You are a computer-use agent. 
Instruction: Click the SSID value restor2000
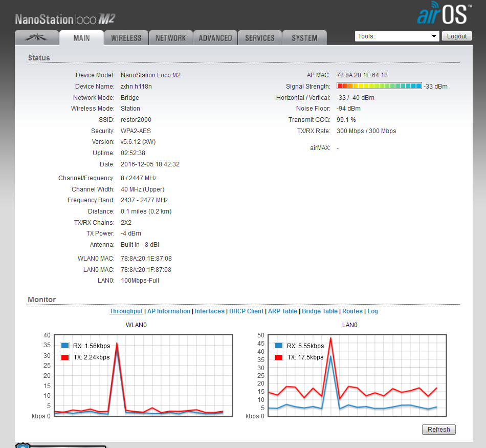(136, 120)
